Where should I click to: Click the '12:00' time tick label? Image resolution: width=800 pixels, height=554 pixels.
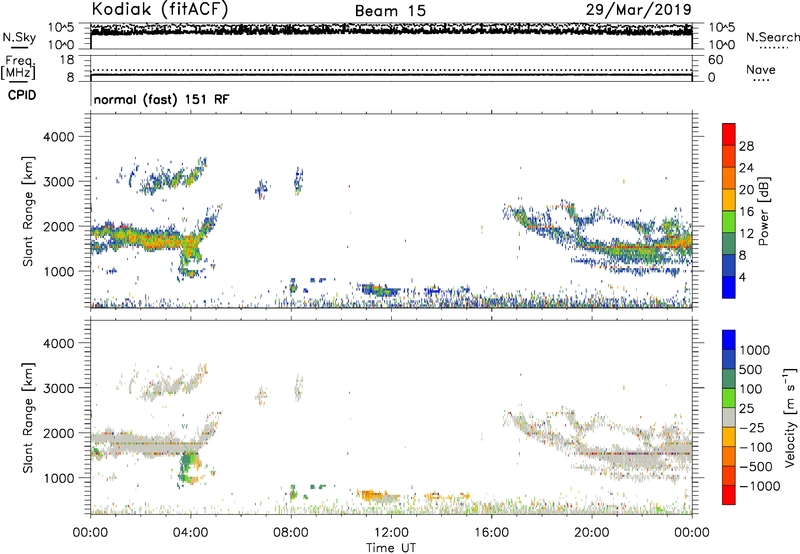tap(391, 533)
